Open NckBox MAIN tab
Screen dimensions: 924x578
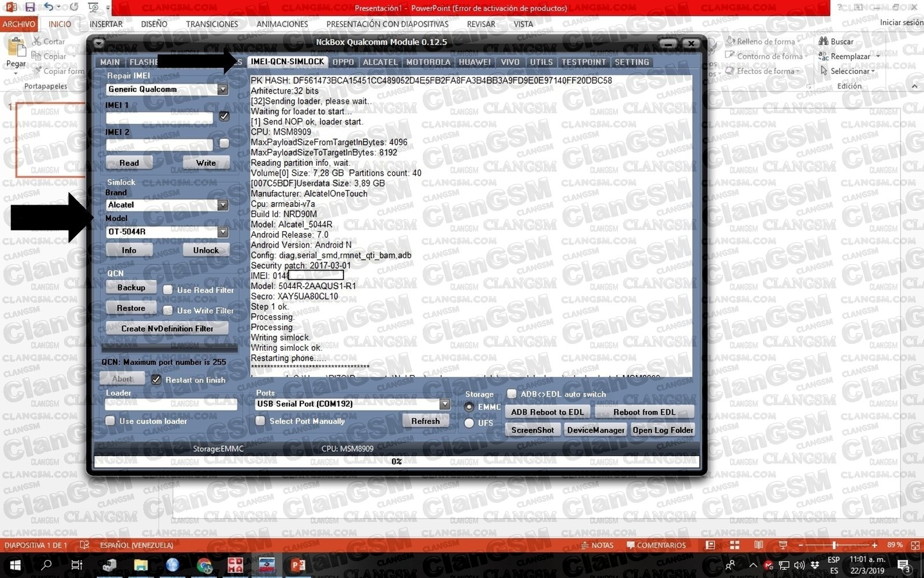(x=110, y=62)
